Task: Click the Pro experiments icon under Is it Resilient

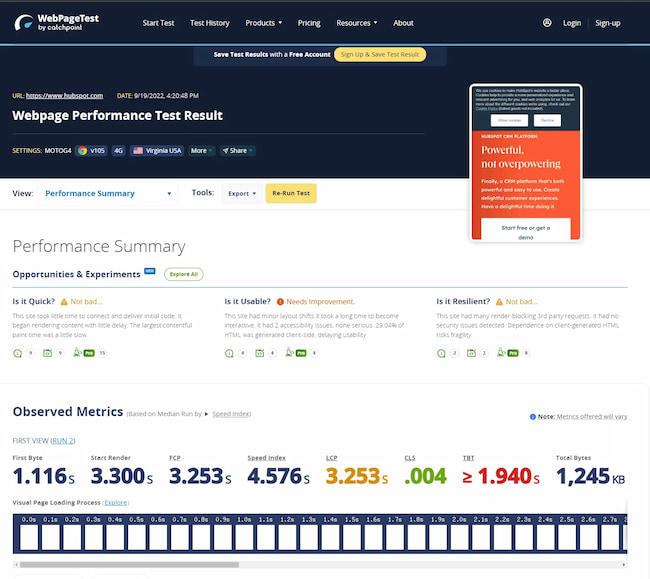Action: 511,353
